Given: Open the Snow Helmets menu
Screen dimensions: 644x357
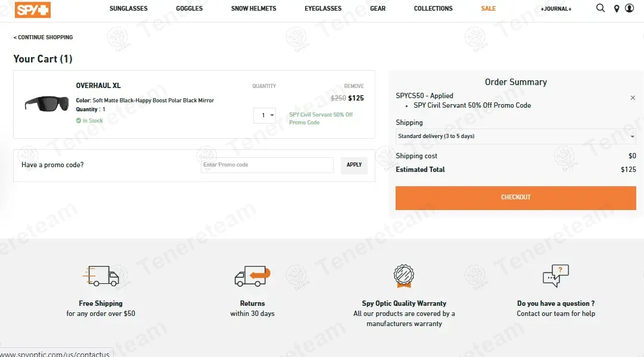Looking at the screenshot, I should [254, 8].
